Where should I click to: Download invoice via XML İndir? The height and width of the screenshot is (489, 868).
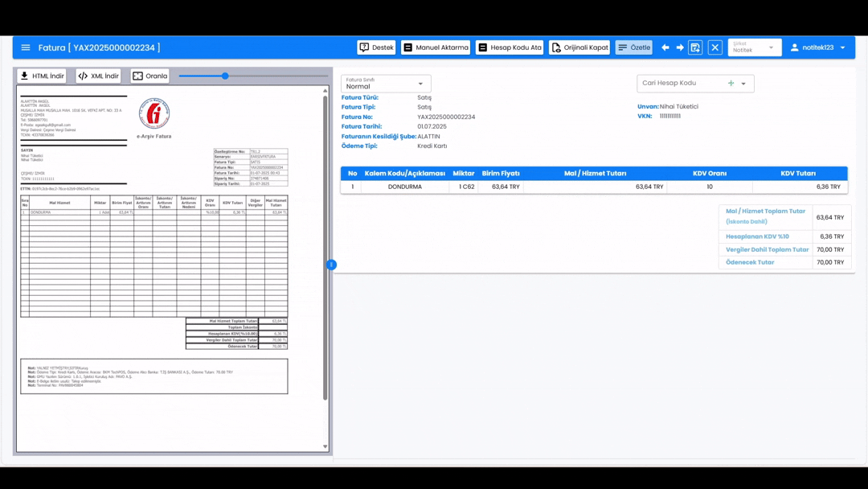click(x=99, y=76)
